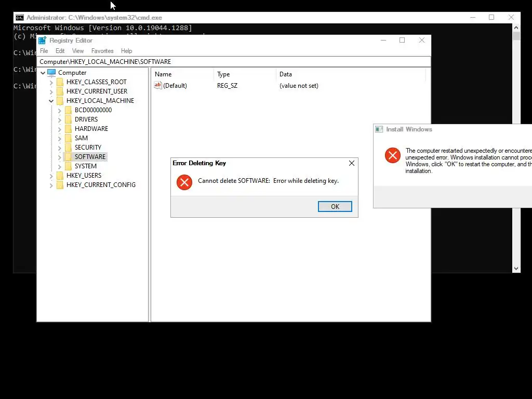Click the (Default) value string icon
Screen dimensions: 532x399
(x=158, y=86)
